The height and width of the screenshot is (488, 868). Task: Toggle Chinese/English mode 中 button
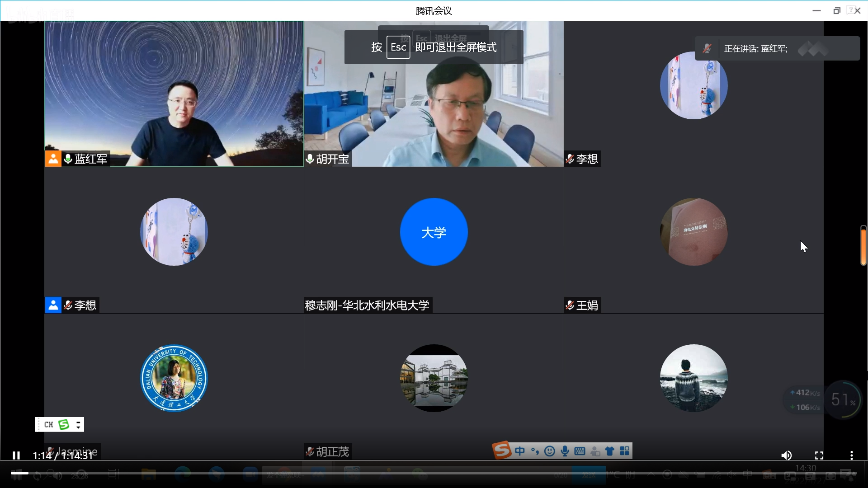click(x=520, y=451)
